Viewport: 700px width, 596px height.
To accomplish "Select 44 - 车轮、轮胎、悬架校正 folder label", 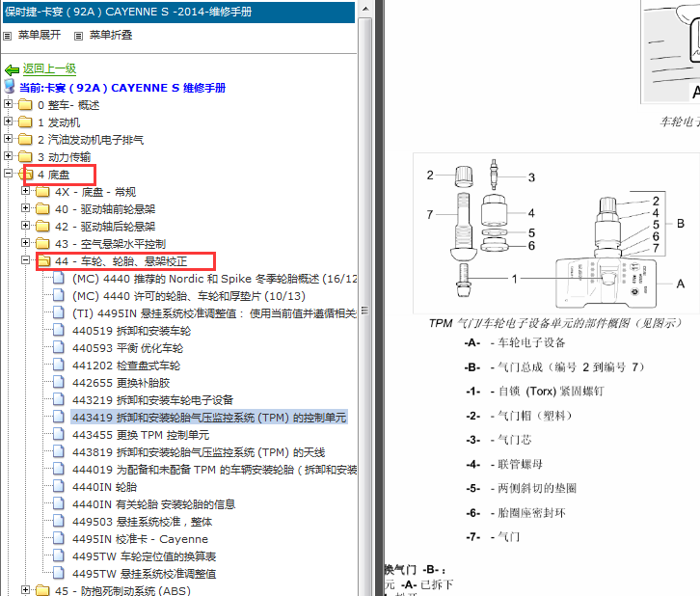I will (x=121, y=261).
